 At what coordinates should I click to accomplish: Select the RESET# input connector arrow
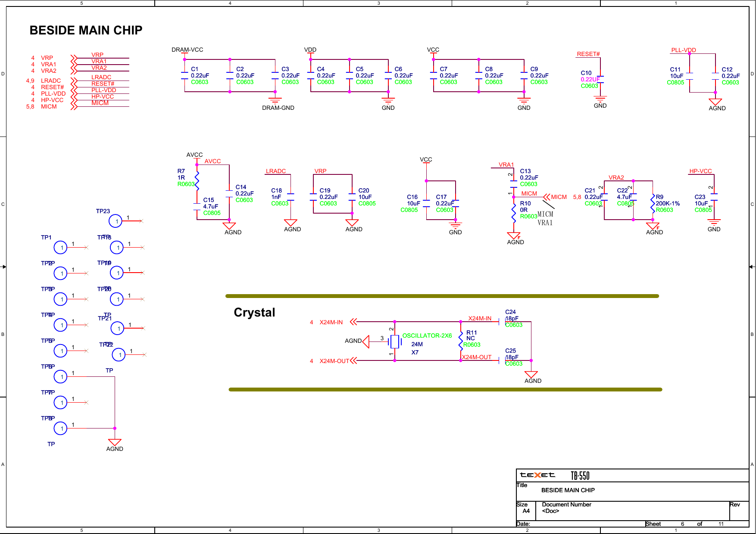[x=74, y=85]
